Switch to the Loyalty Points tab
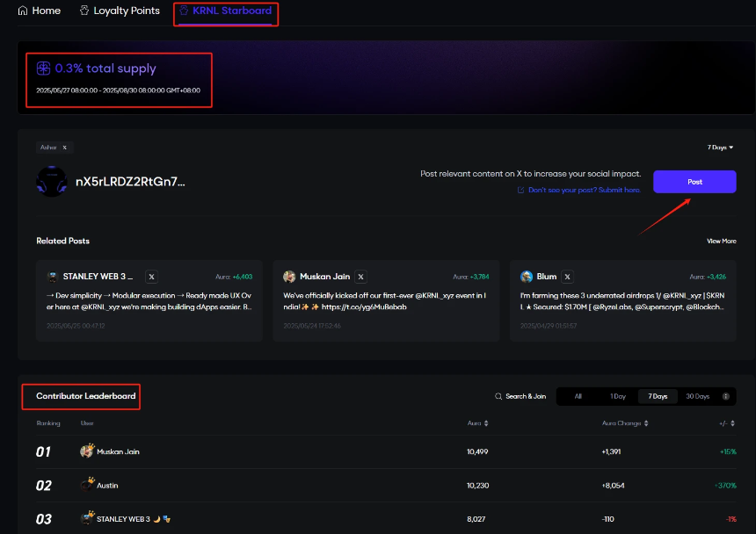The width and height of the screenshot is (756, 534). click(119, 11)
